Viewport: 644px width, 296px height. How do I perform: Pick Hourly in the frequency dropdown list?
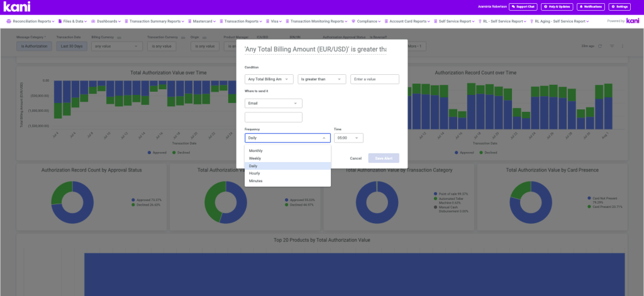tap(255, 173)
